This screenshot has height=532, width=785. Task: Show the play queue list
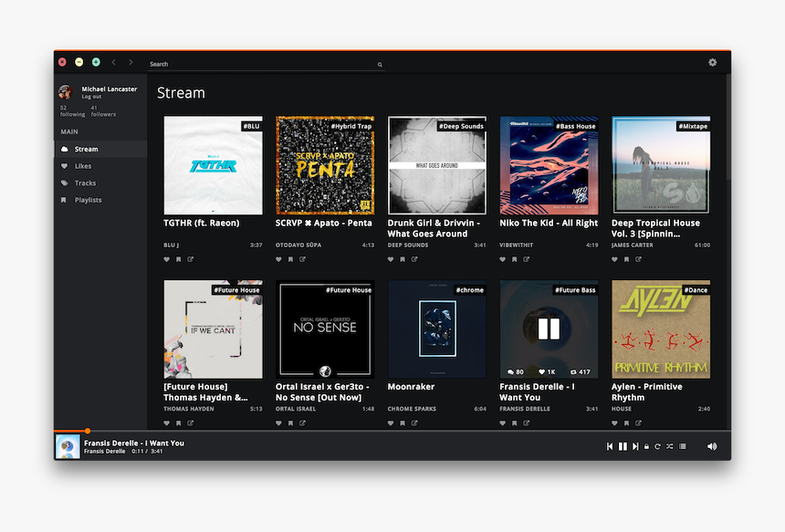682,446
